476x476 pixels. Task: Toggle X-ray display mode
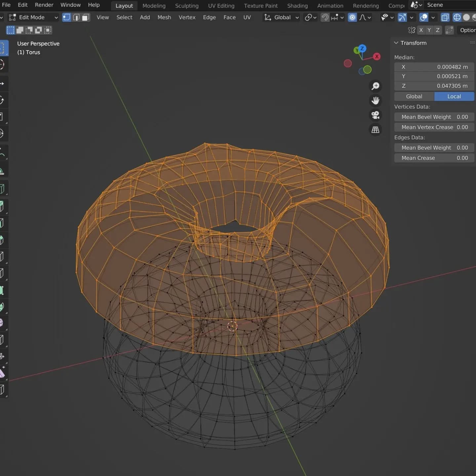point(445,18)
